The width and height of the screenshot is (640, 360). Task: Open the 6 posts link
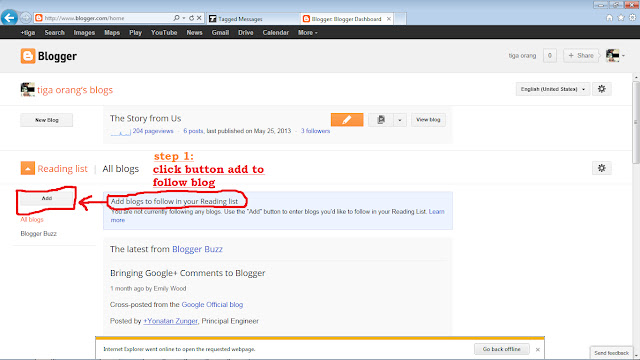193,131
